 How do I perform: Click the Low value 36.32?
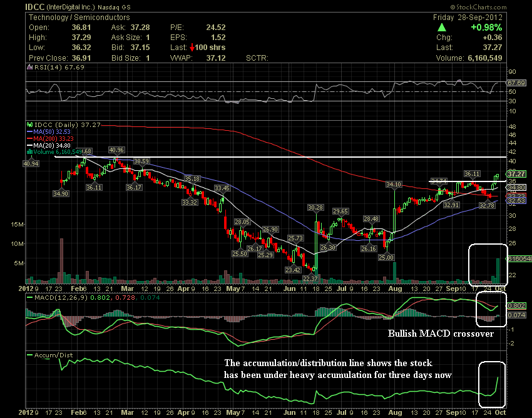click(81, 48)
